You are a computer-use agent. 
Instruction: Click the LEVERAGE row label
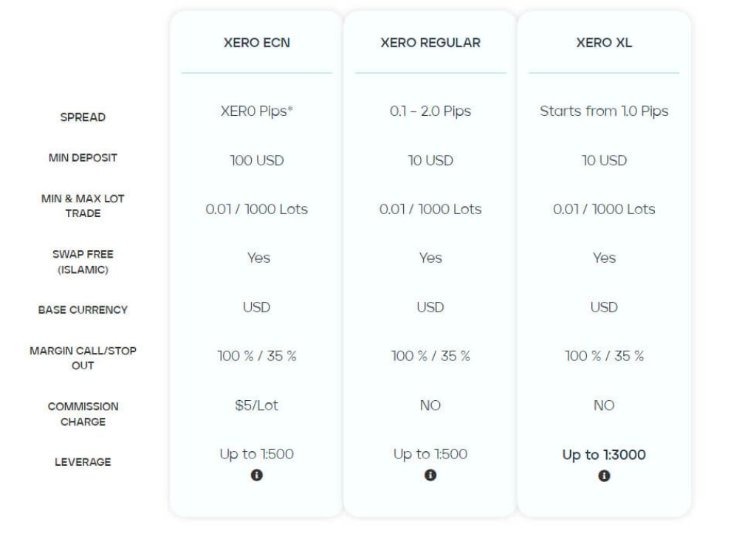pos(83,462)
